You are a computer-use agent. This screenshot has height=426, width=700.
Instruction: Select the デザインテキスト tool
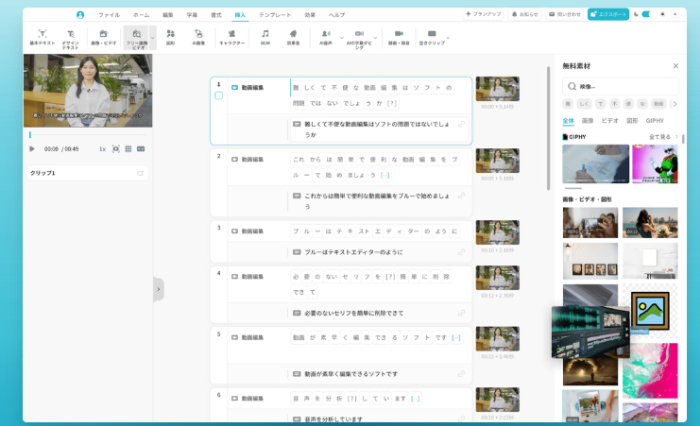(71, 38)
